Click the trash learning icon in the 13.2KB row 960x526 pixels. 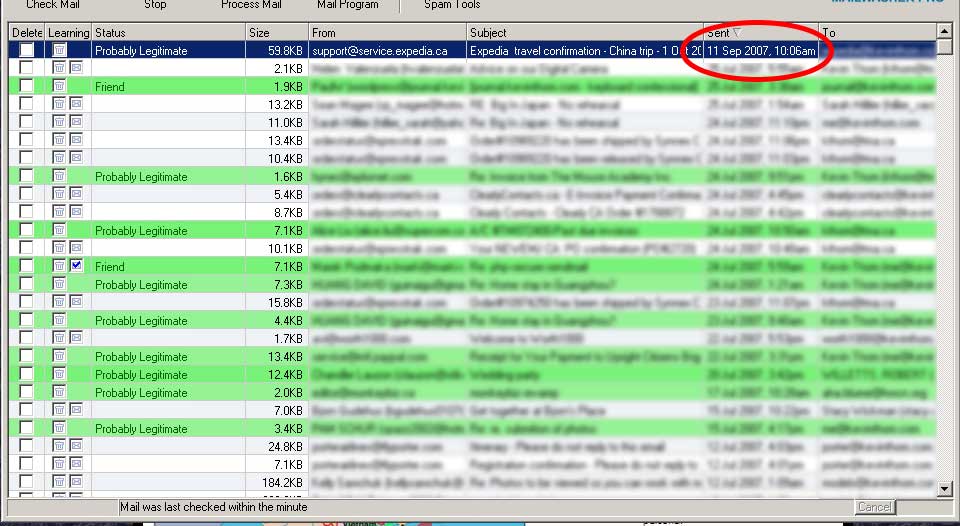coord(60,104)
